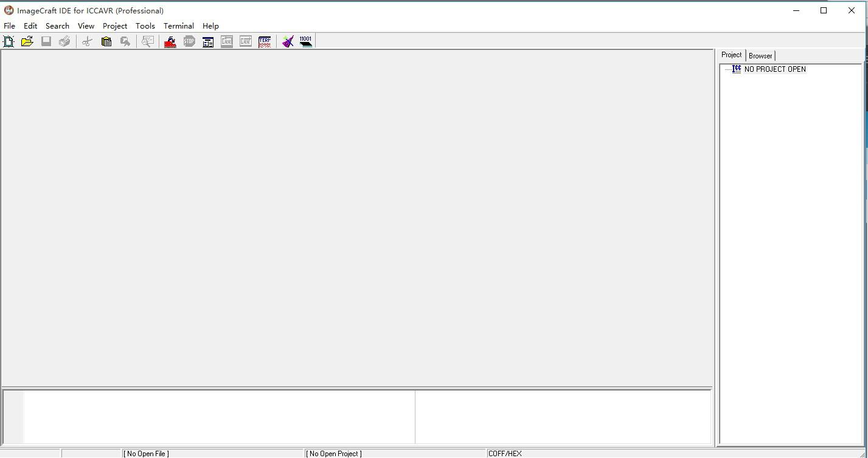This screenshot has height=458, width=868.
Task: Click the ImageCraft application icon in title bar
Action: point(9,10)
